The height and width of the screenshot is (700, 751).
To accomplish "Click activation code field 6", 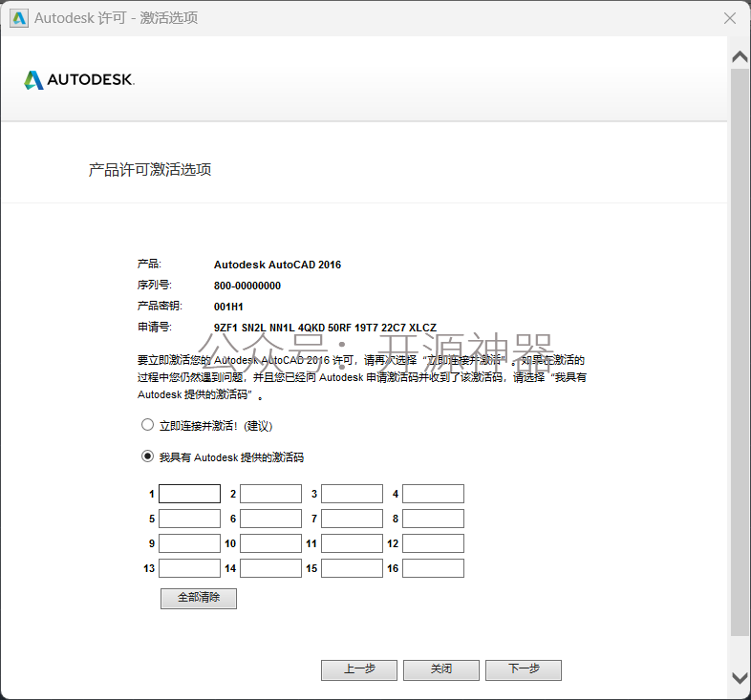I will coord(270,519).
